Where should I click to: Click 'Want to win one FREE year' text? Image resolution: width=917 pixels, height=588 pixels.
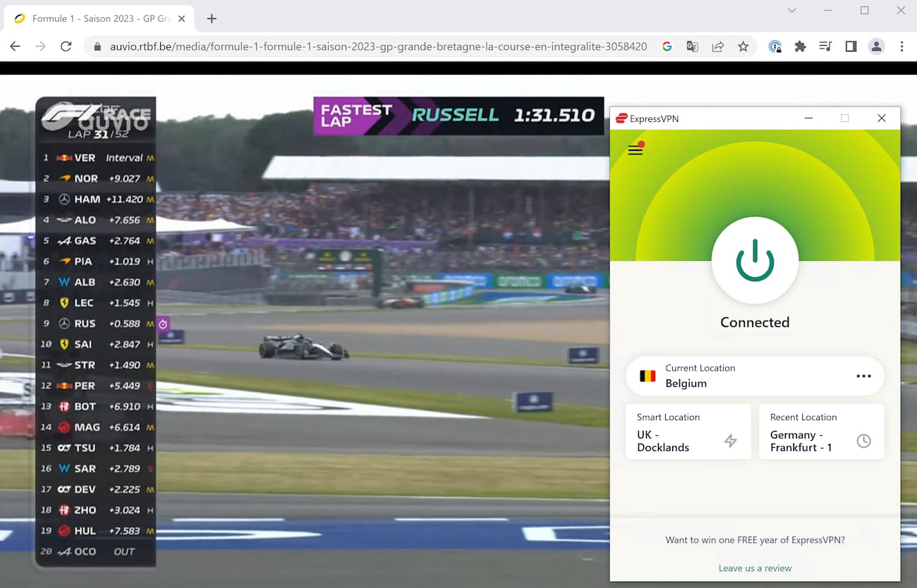[755, 540]
